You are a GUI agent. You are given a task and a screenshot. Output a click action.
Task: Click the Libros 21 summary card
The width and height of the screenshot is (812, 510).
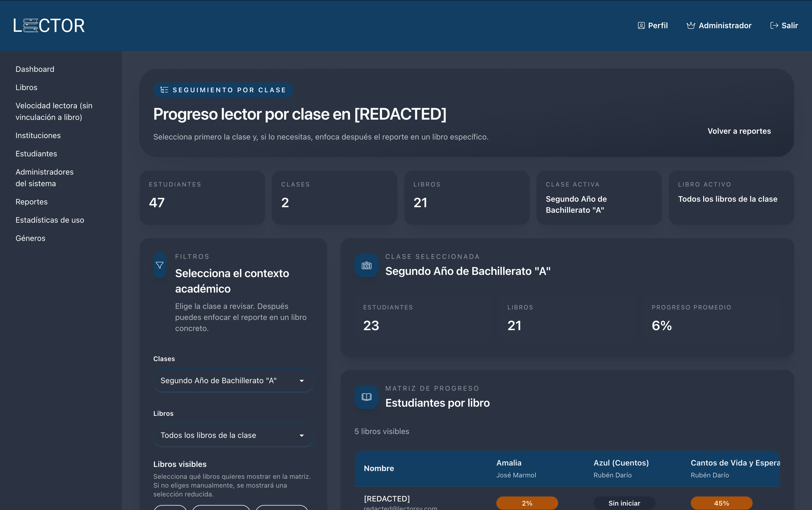(x=467, y=197)
